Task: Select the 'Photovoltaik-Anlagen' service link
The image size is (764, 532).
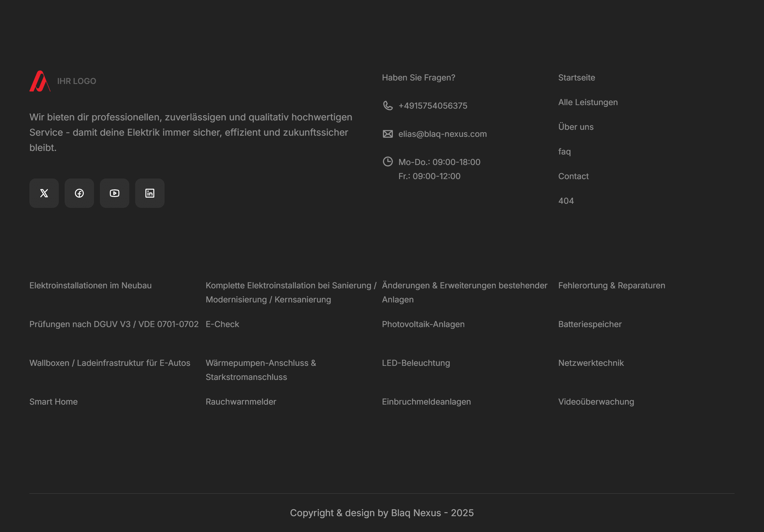Action: point(423,324)
